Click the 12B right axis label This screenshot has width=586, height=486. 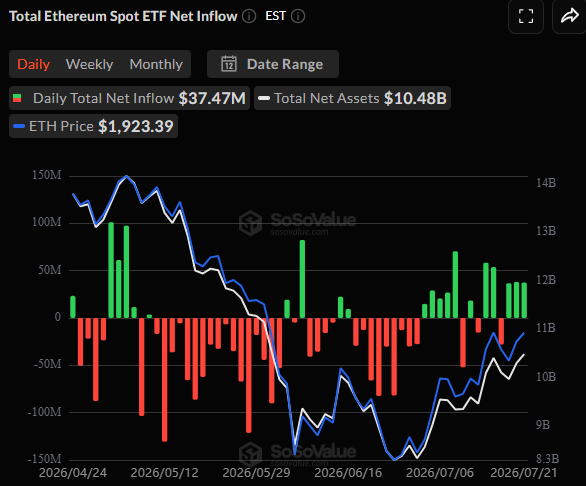546,280
